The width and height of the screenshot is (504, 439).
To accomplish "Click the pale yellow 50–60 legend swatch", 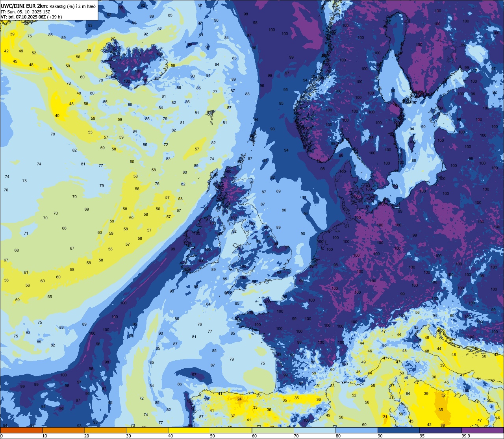I will point(231,430).
